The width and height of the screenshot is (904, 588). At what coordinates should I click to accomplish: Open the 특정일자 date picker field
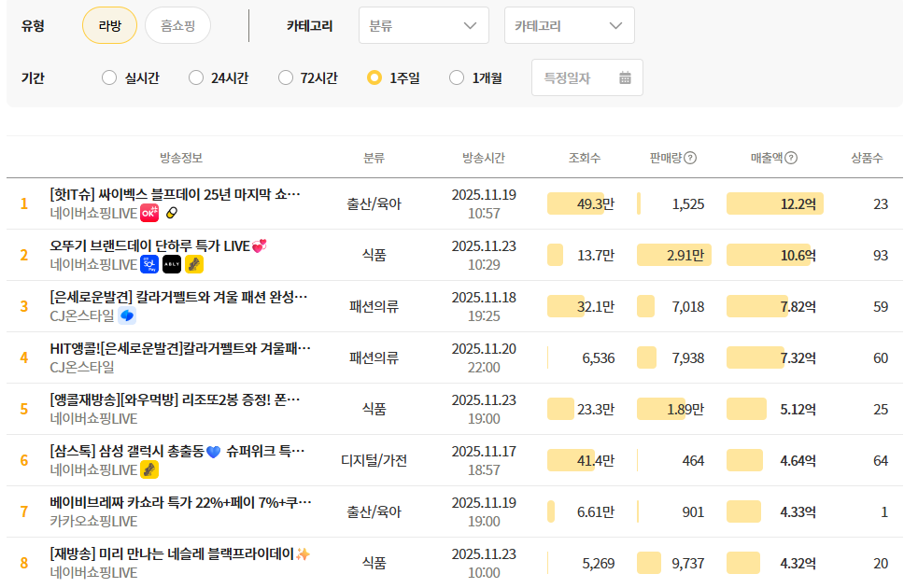pyautogui.click(x=586, y=77)
